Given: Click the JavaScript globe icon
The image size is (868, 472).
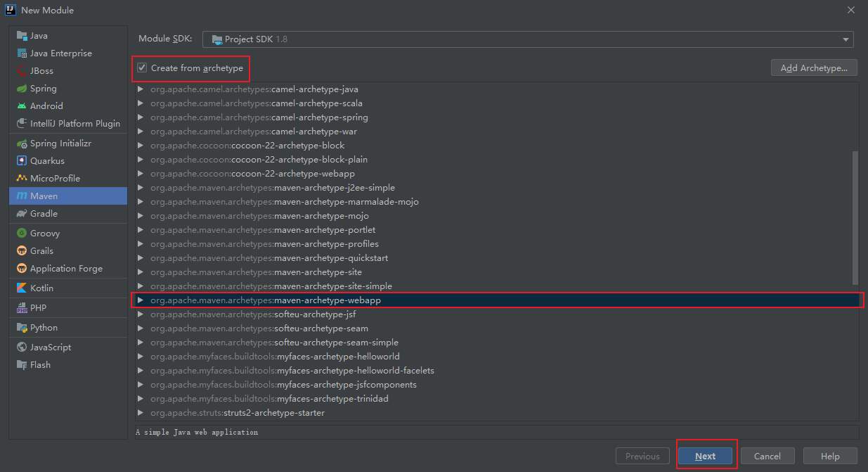Looking at the screenshot, I should click(x=22, y=347).
